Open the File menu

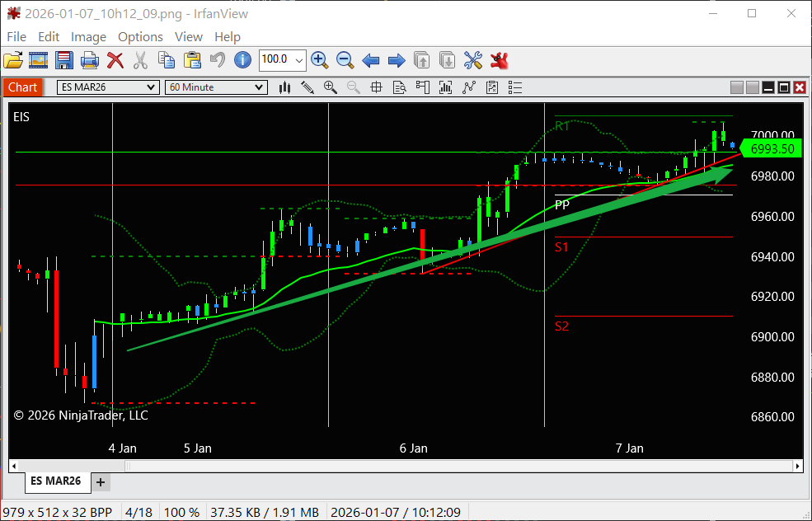tap(16, 37)
